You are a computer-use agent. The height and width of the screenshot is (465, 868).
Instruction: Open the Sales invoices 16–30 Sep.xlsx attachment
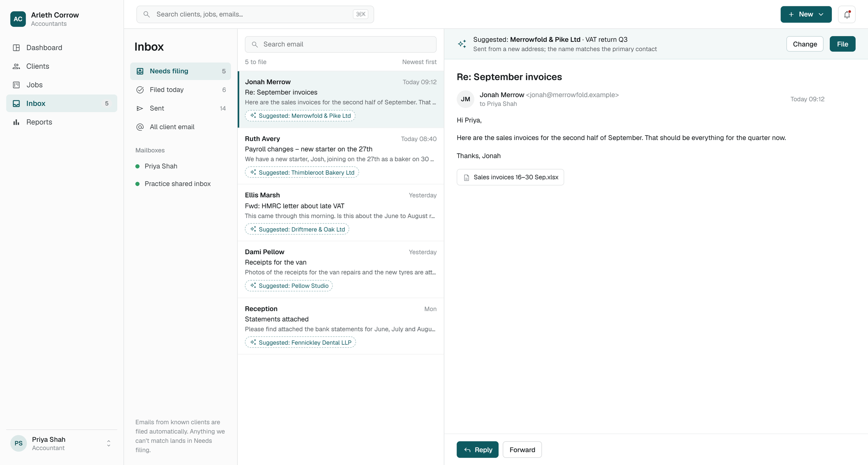coord(510,177)
